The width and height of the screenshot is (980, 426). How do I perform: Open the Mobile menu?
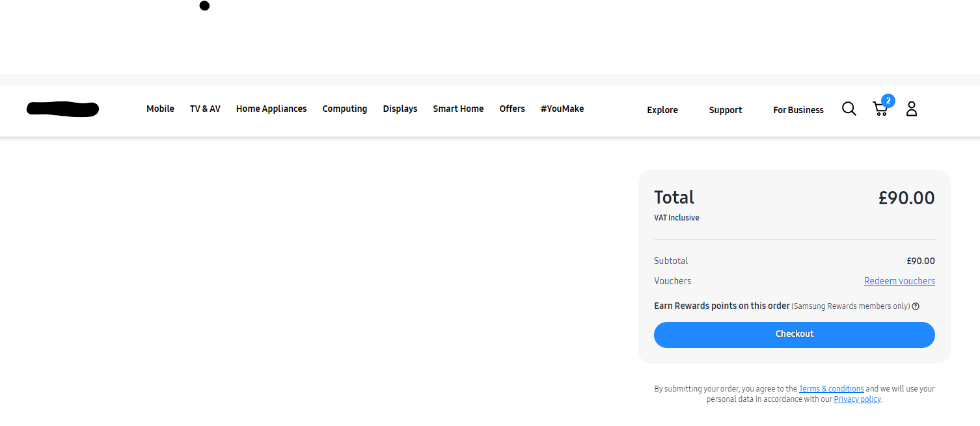pyautogui.click(x=160, y=109)
